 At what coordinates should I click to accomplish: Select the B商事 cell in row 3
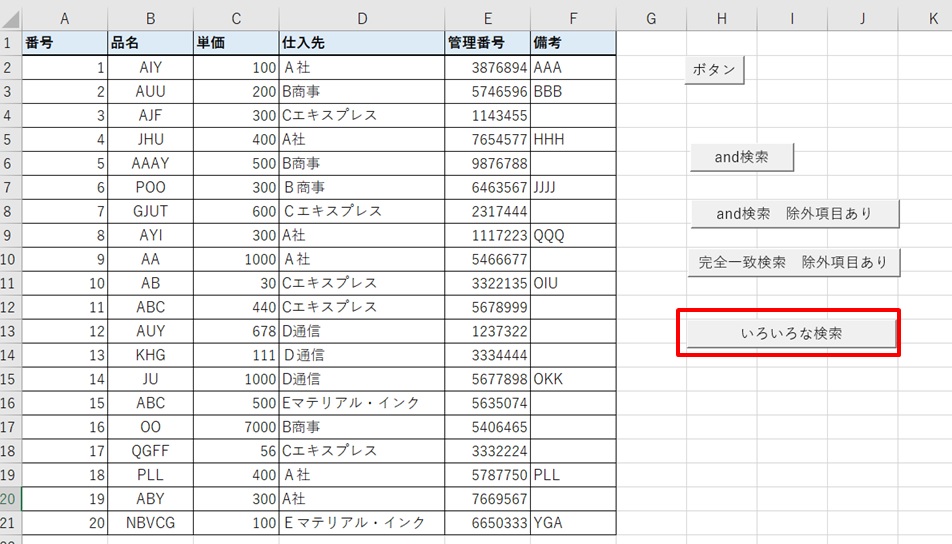[362, 92]
